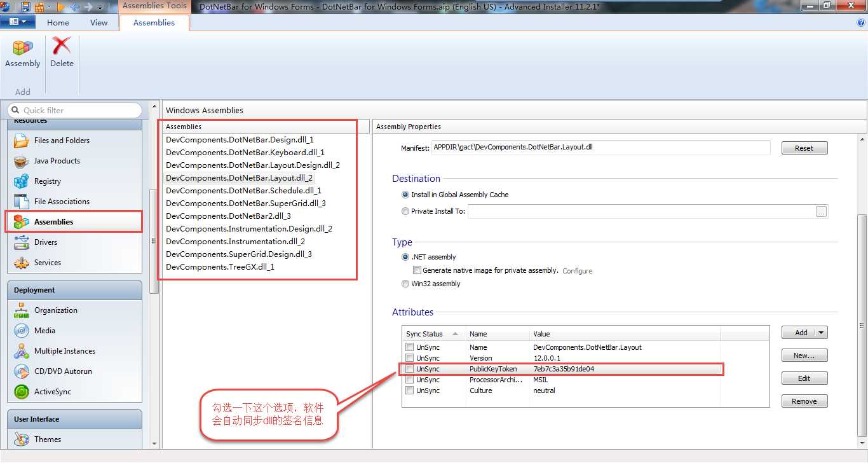Screen dimensions: 868x463
Task: Collapse the Deployment section header
Action: click(74, 290)
